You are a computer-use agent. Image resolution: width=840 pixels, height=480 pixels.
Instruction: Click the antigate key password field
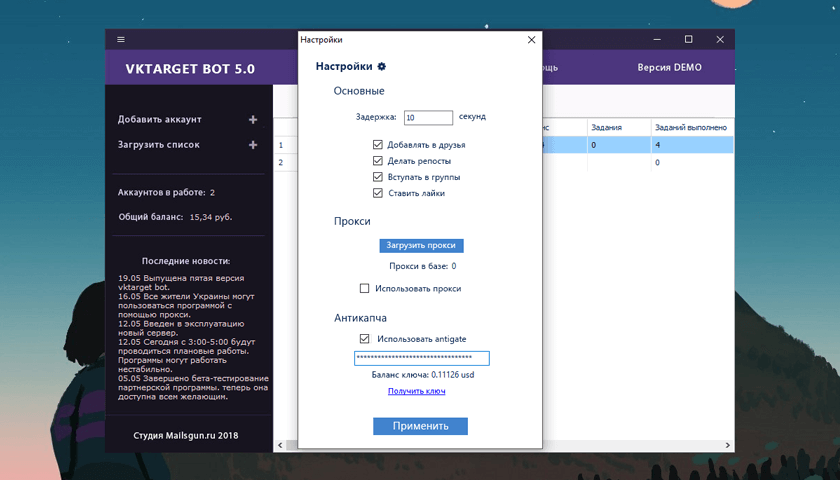(x=422, y=358)
